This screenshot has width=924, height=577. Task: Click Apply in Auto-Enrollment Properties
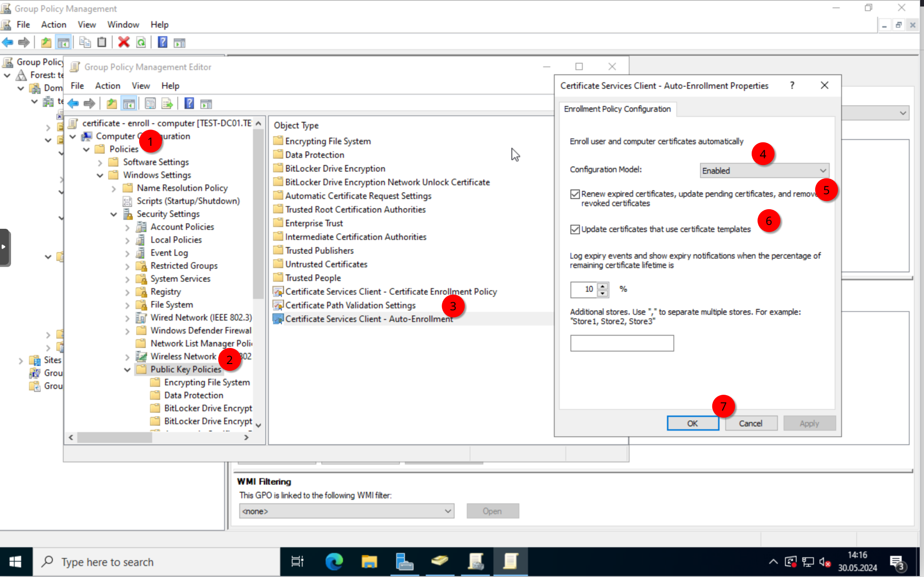[809, 424]
